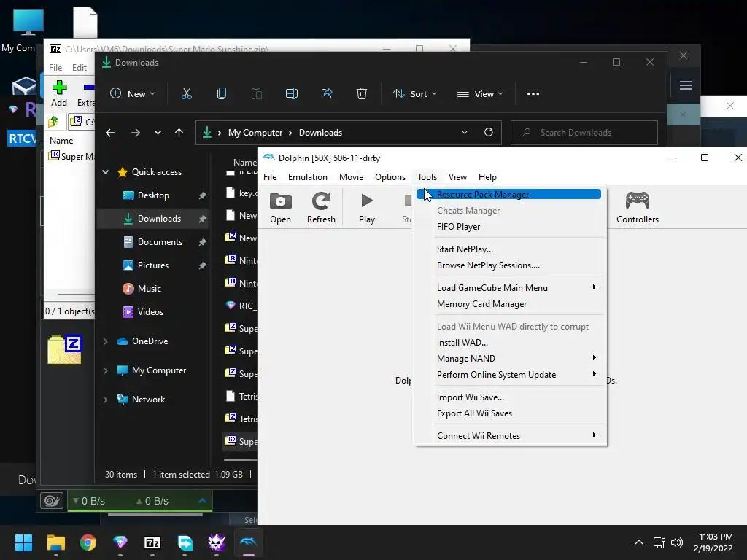747x560 pixels.
Task: Expand My Computer in Explorer sidebar
Action: pos(105,370)
